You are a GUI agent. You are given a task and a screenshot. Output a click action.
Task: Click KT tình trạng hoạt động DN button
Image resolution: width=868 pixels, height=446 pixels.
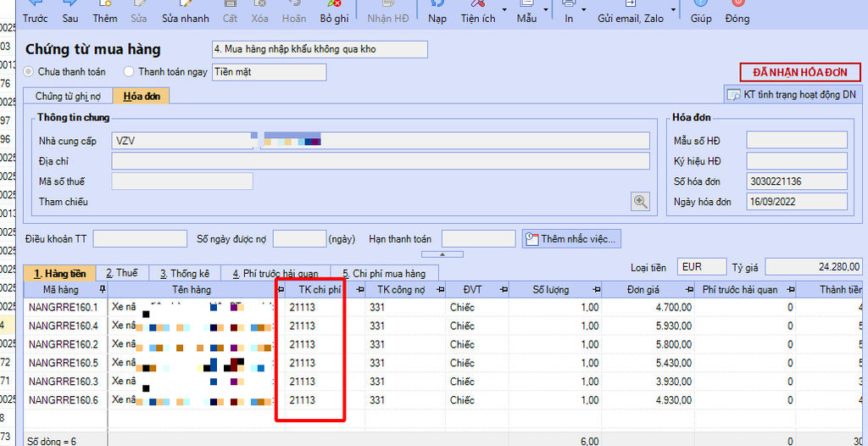coord(793,95)
